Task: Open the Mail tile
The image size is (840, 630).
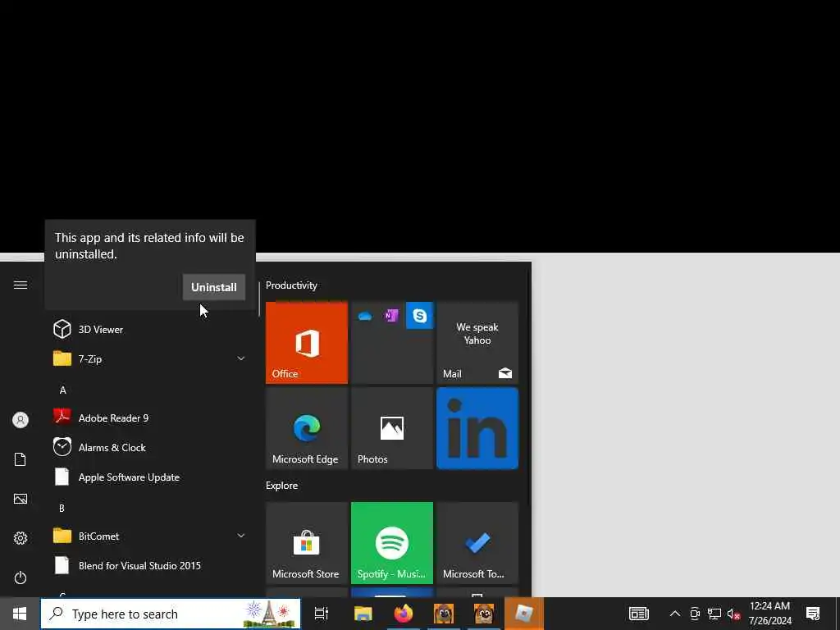Action: click(x=477, y=342)
